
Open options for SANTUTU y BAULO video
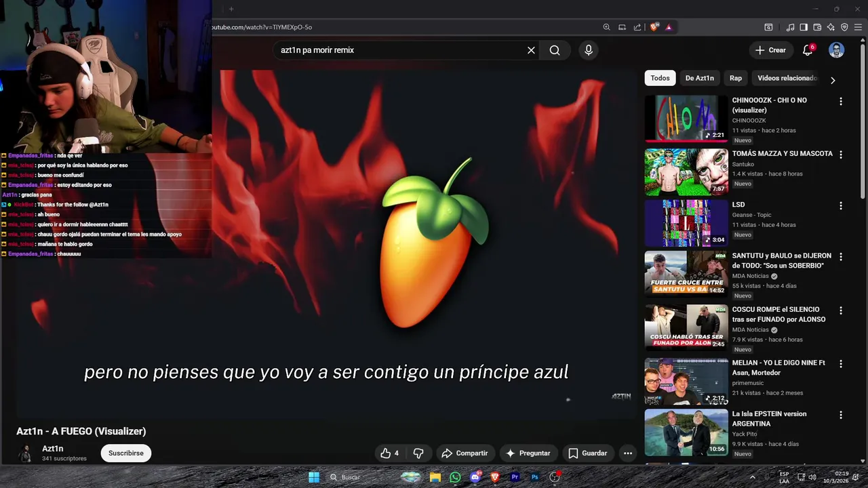[x=841, y=257]
